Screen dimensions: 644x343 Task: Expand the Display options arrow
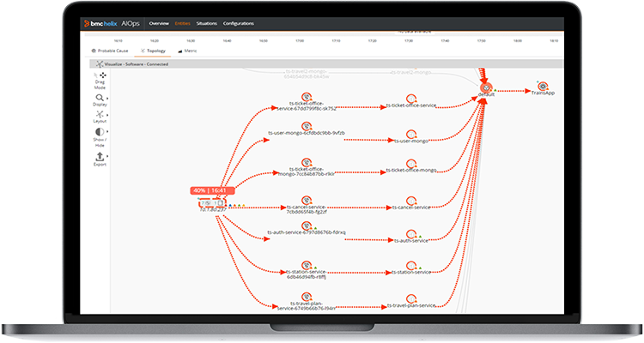(x=107, y=99)
